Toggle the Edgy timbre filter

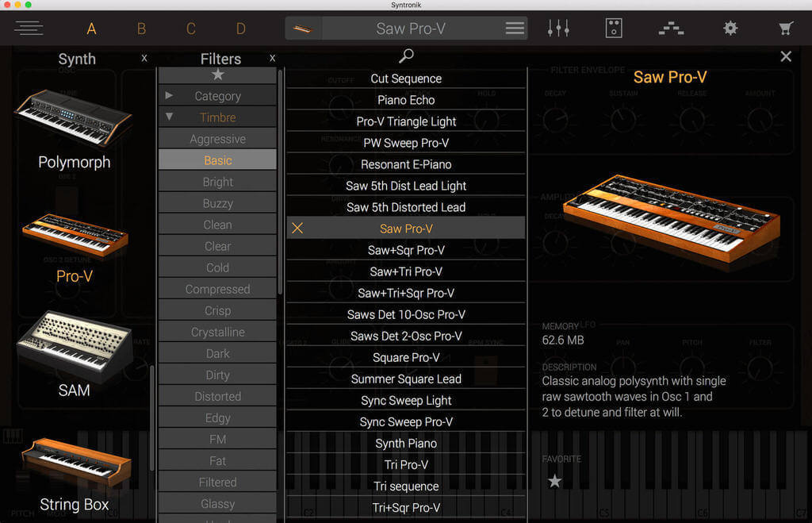(217, 417)
